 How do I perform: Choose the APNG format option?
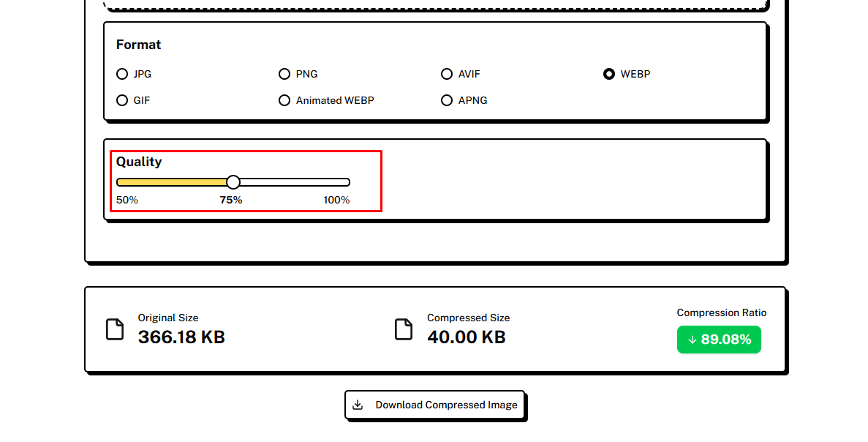[447, 100]
